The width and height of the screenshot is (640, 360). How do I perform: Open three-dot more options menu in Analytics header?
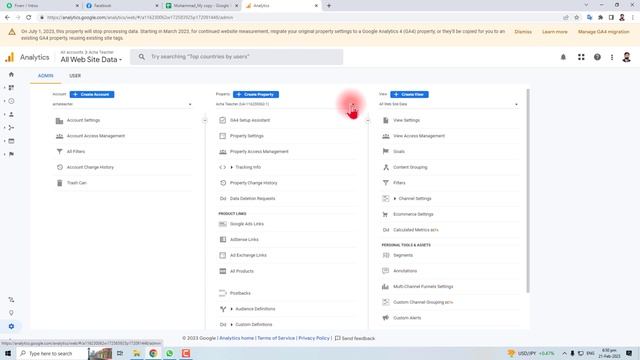pos(612,57)
